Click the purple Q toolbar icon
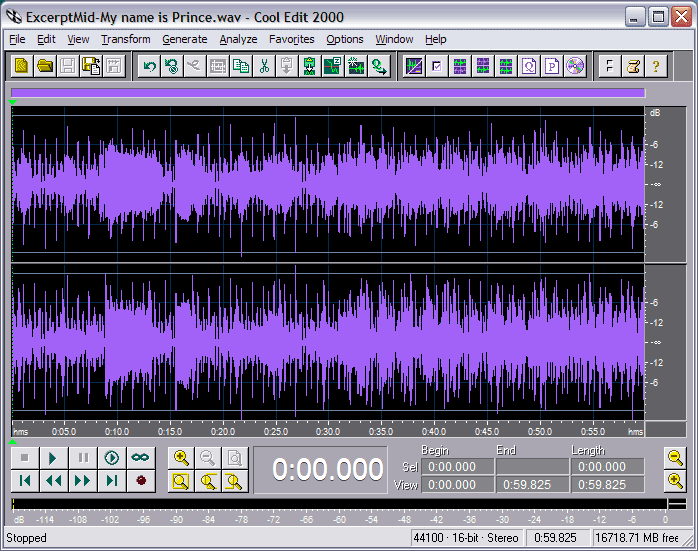The height and width of the screenshot is (551, 698). point(529,67)
